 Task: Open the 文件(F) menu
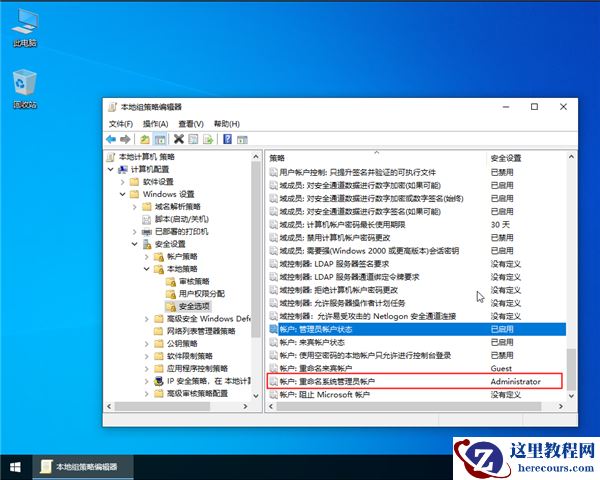coord(121,124)
